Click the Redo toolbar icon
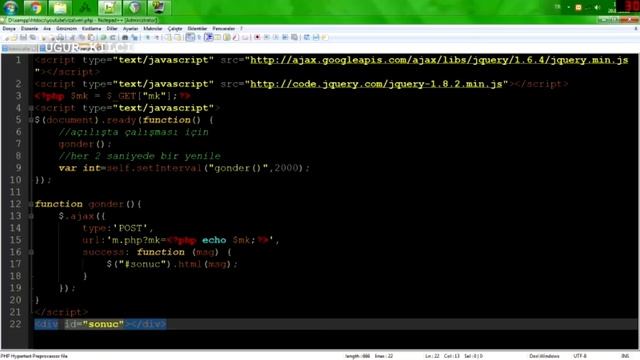 [x=113, y=38]
